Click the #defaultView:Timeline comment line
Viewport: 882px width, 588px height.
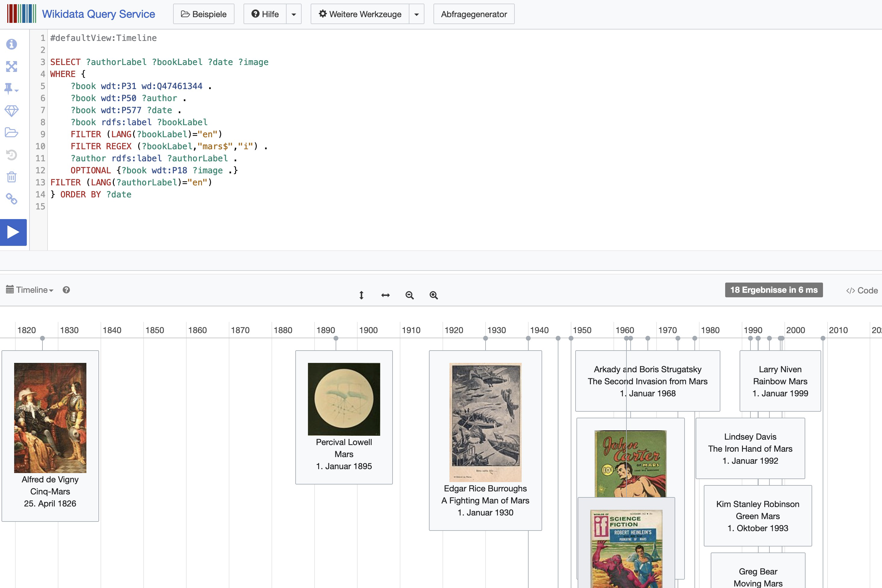(103, 38)
